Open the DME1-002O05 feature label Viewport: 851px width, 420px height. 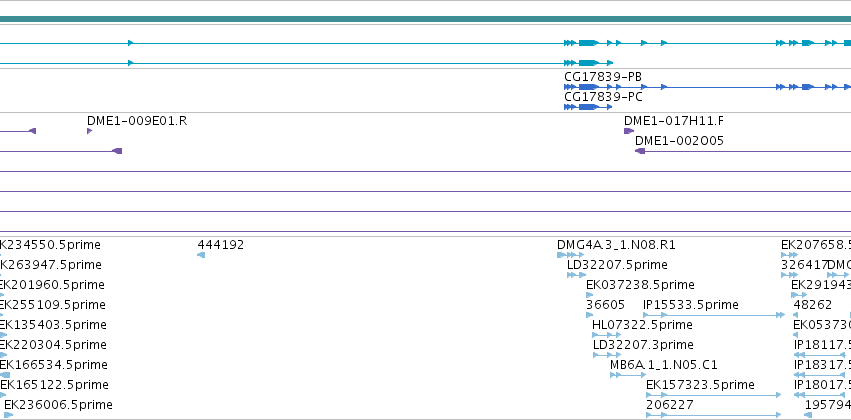[x=679, y=141]
